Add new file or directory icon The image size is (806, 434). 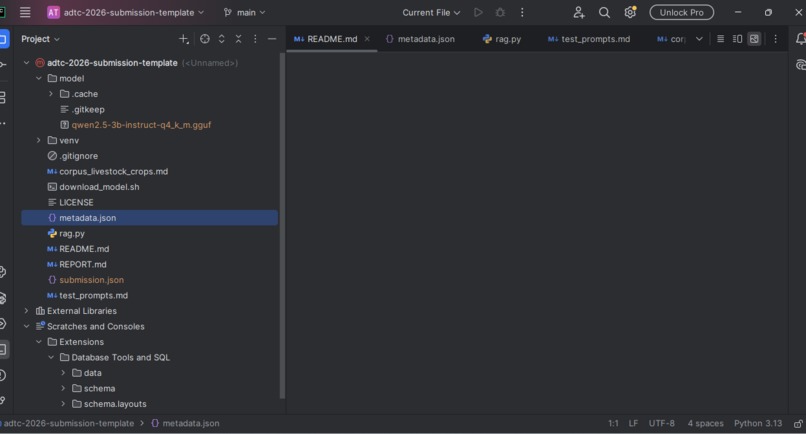point(184,39)
